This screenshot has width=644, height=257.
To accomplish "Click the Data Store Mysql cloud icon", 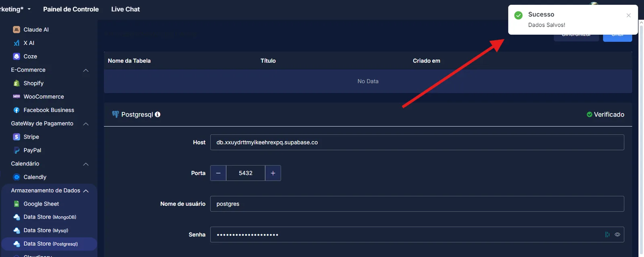I will [17, 230].
